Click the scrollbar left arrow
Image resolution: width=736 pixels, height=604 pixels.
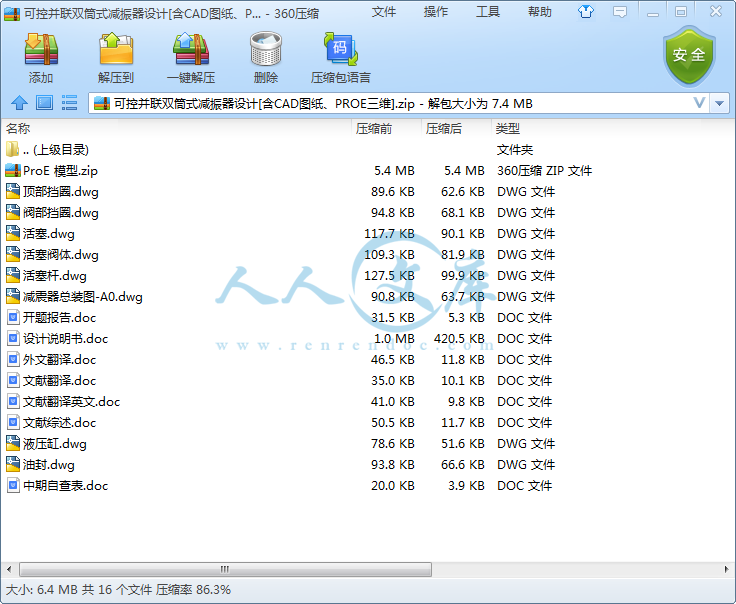pos(9,569)
